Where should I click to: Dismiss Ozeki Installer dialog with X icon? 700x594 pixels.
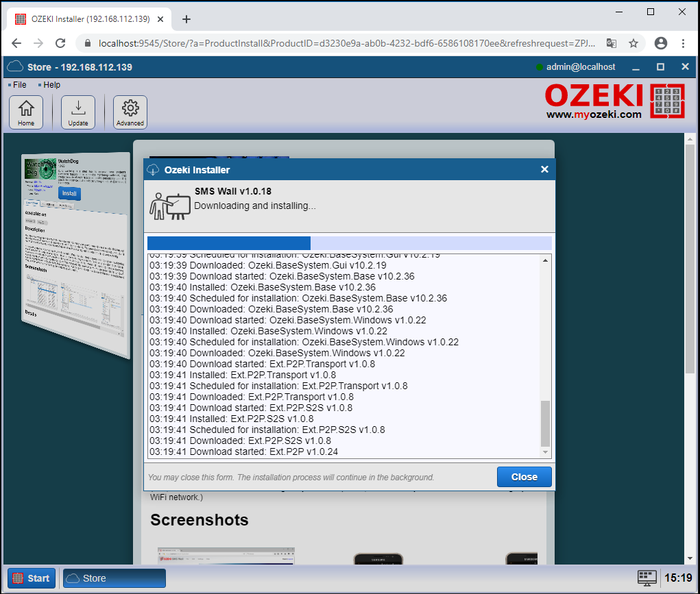pos(544,169)
